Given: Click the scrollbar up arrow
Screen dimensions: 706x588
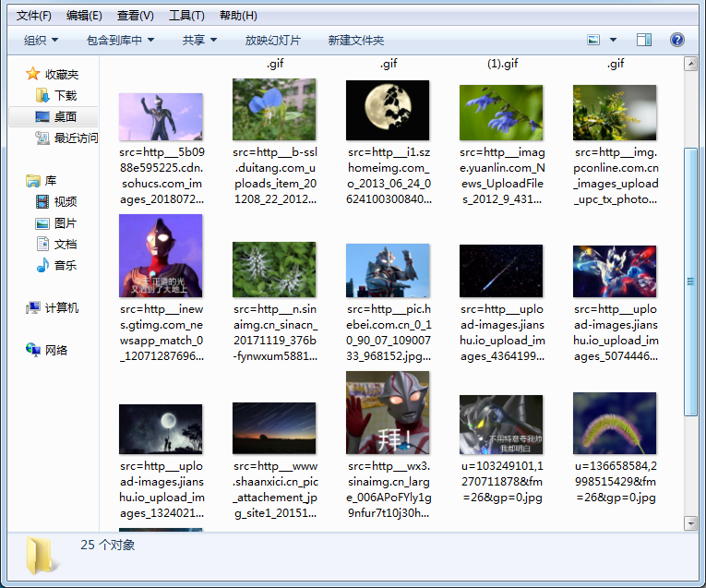Looking at the screenshot, I should tap(690, 64).
